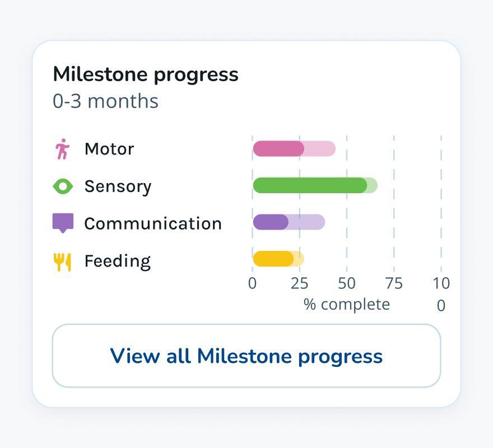Click the % complete axis label
The width and height of the screenshot is (493, 448).
(x=347, y=304)
